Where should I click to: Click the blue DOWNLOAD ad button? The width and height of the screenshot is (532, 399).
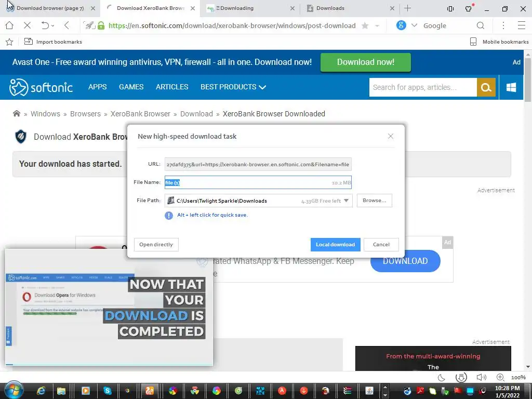coord(405,261)
